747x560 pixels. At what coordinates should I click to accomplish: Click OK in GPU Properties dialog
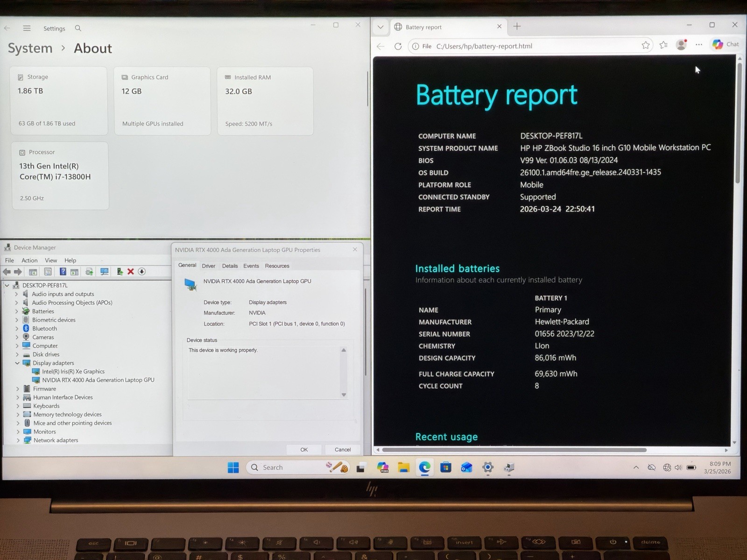click(304, 449)
